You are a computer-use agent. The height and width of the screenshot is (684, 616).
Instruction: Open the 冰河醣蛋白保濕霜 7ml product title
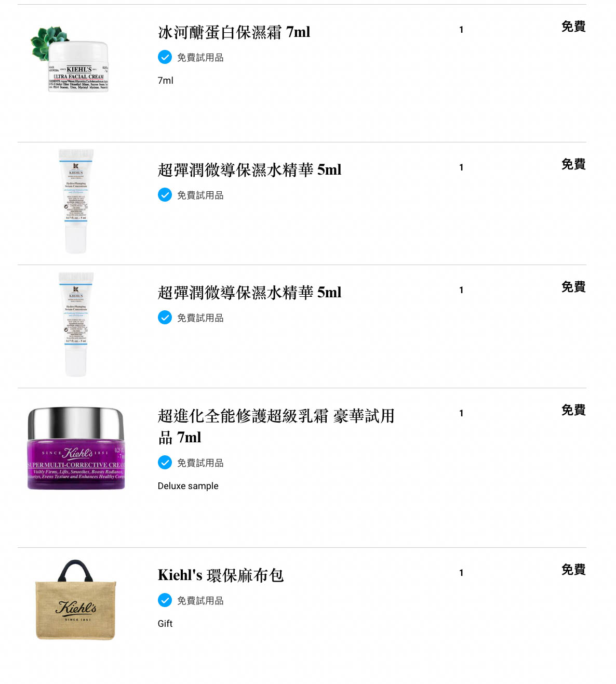[x=234, y=32]
